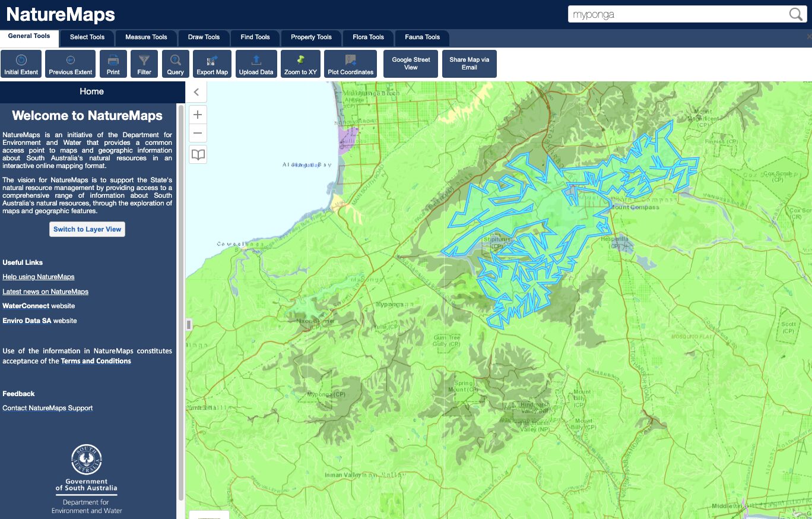Switch to the Draw Tools tab
The width and height of the screenshot is (812, 519).
click(204, 37)
